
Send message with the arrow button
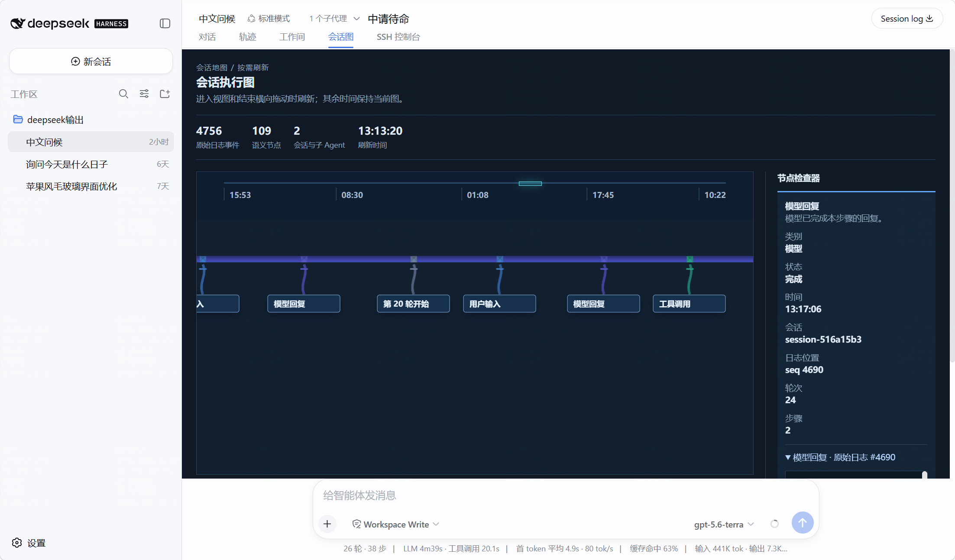[x=803, y=523]
